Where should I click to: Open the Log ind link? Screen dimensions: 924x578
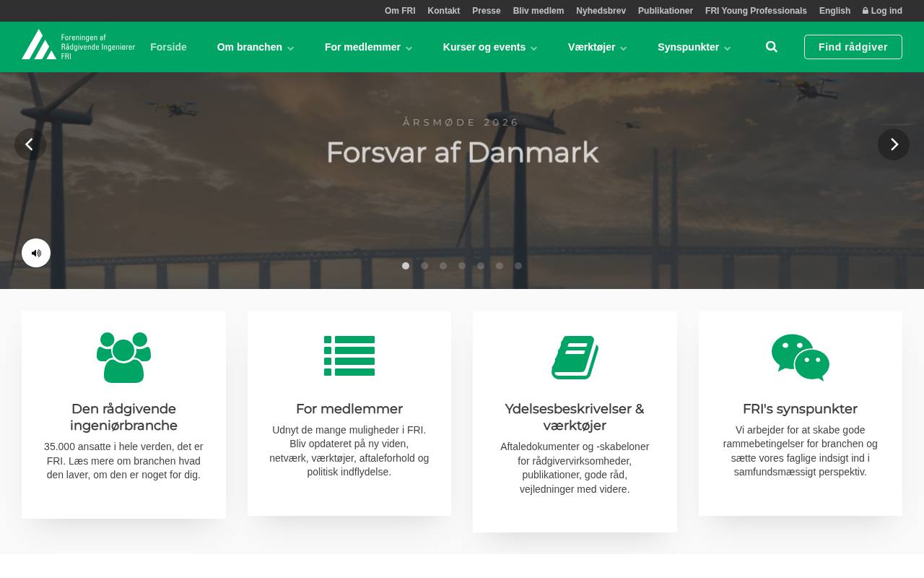[882, 11]
